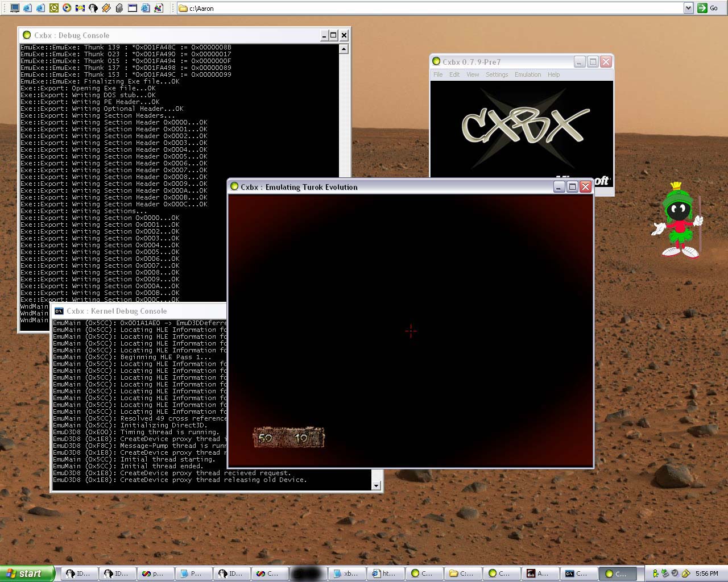
Task: Click the Emulating Turok Evolution window icon
Action: point(234,186)
